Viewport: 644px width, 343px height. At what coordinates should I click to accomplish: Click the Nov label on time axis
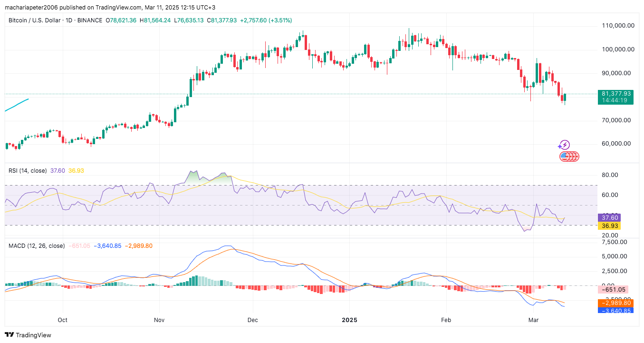[x=159, y=320]
